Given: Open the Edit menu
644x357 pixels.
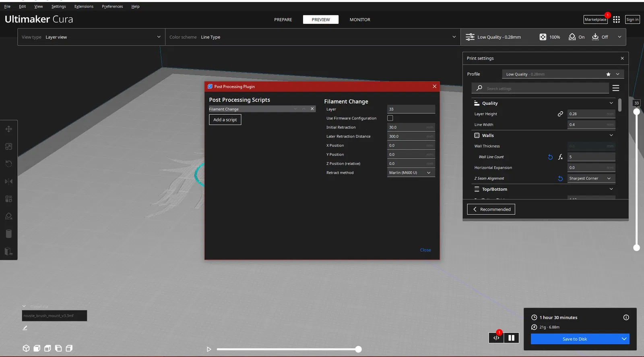Looking at the screenshot, I should (x=23, y=6).
